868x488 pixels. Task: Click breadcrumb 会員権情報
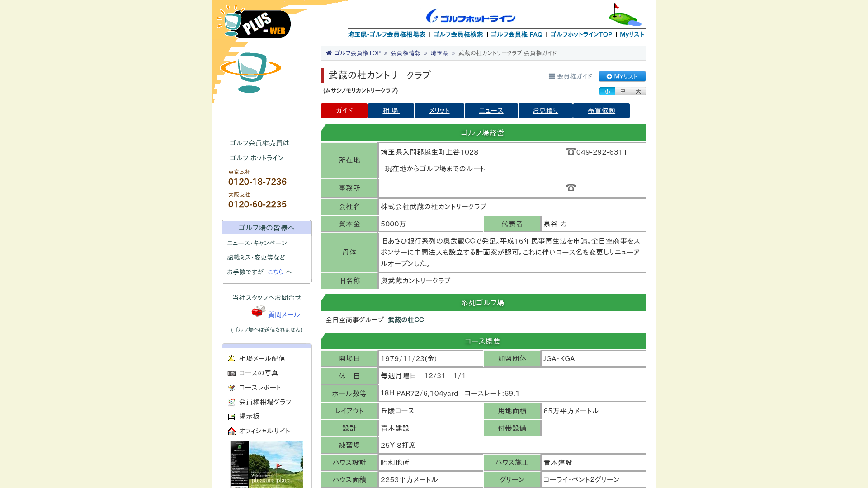pyautogui.click(x=406, y=53)
